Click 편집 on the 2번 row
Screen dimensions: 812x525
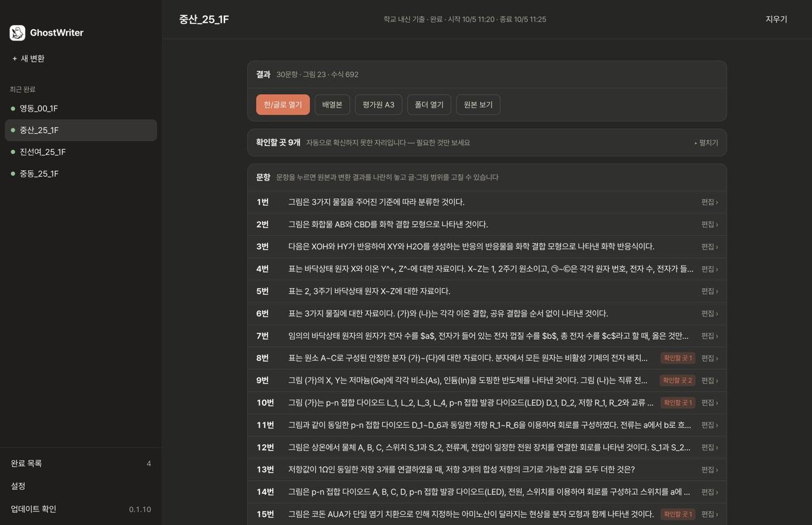pos(710,224)
